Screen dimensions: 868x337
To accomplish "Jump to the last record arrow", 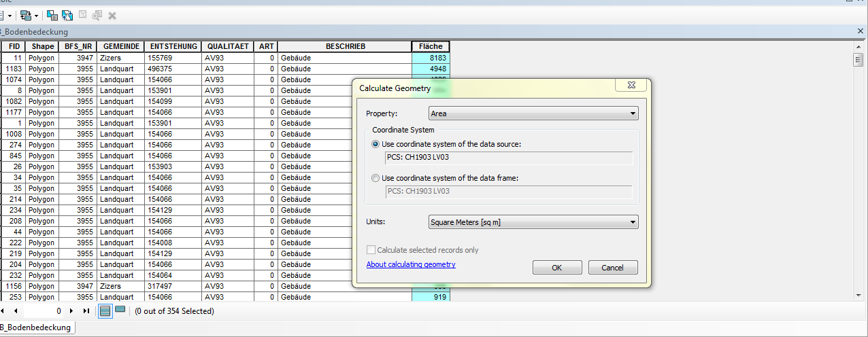I will 86,311.
